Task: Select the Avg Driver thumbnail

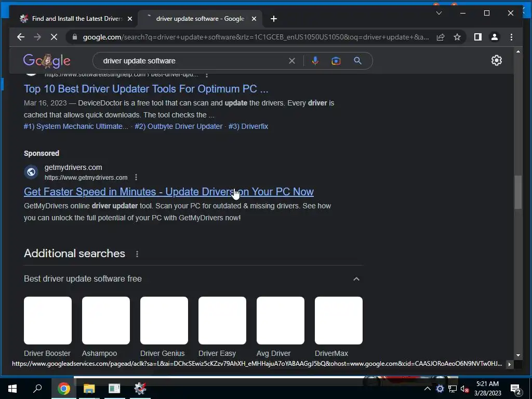Action: point(281,321)
